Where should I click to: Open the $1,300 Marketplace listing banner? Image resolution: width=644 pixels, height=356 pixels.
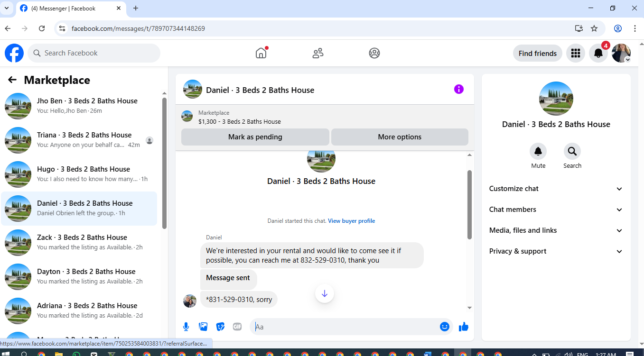tap(325, 117)
